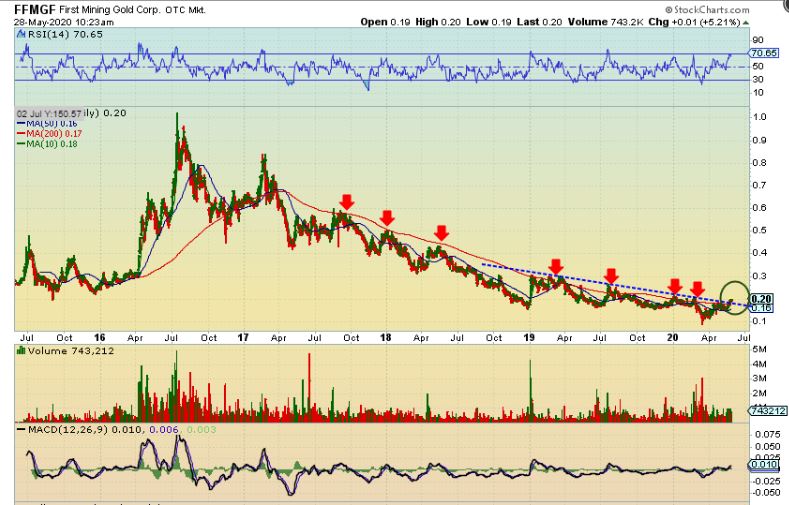Click the MA(200) legend label
The width and height of the screenshot is (789, 505).
pos(49,134)
